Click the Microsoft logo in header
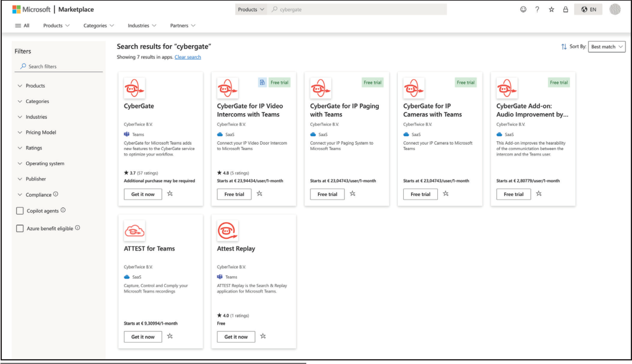Screen dimensions: 632x364 16,10
